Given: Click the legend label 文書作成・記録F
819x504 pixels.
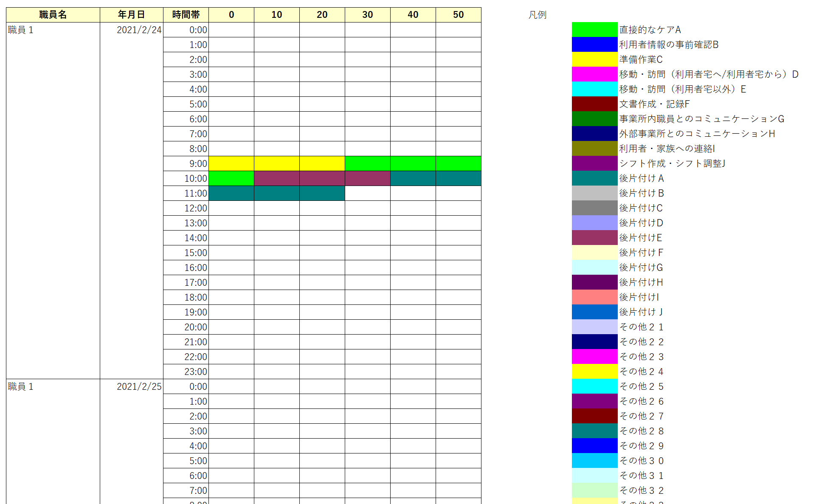Looking at the screenshot, I should tap(654, 104).
